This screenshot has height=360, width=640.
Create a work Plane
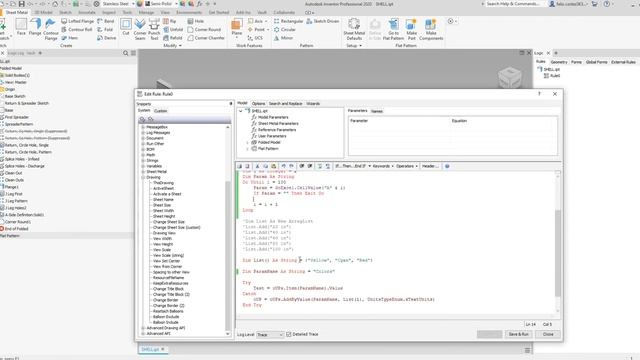pyautogui.click(x=237, y=28)
